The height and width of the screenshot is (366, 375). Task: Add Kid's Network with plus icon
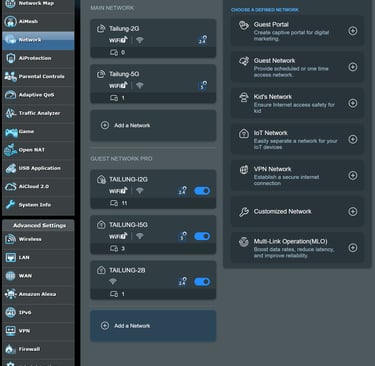pyautogui.click(x=353, y=103)
